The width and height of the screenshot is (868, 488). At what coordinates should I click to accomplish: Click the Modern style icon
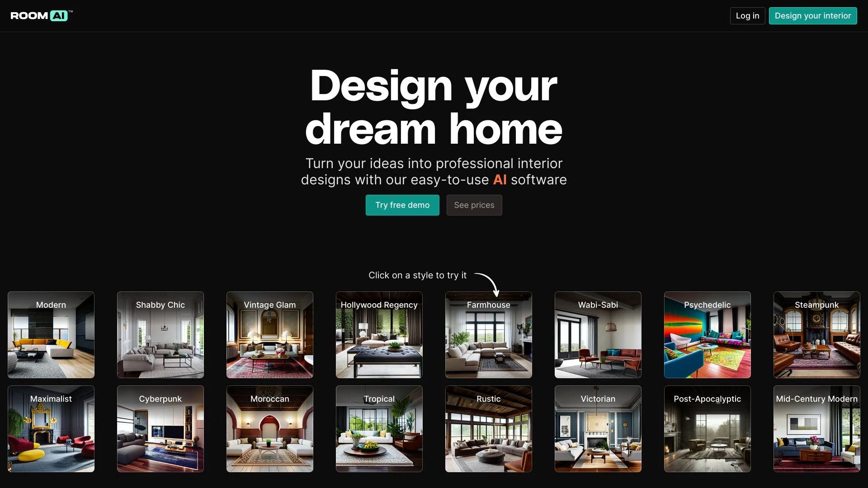(51, 334)
